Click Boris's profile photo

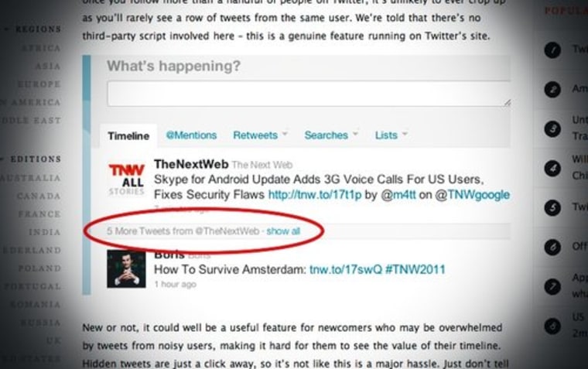(x=126, y=269)
